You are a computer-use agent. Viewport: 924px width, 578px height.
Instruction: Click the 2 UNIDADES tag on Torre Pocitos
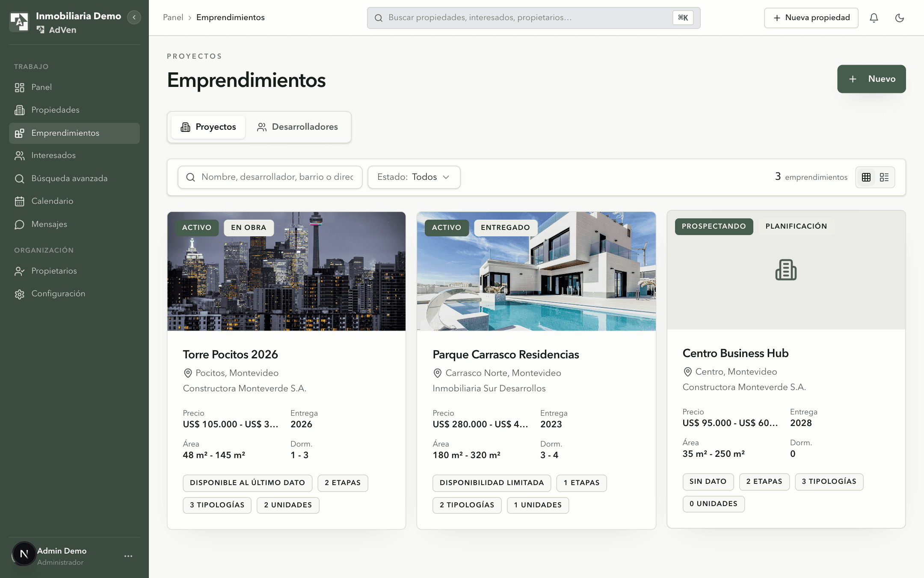coord(288,505)
